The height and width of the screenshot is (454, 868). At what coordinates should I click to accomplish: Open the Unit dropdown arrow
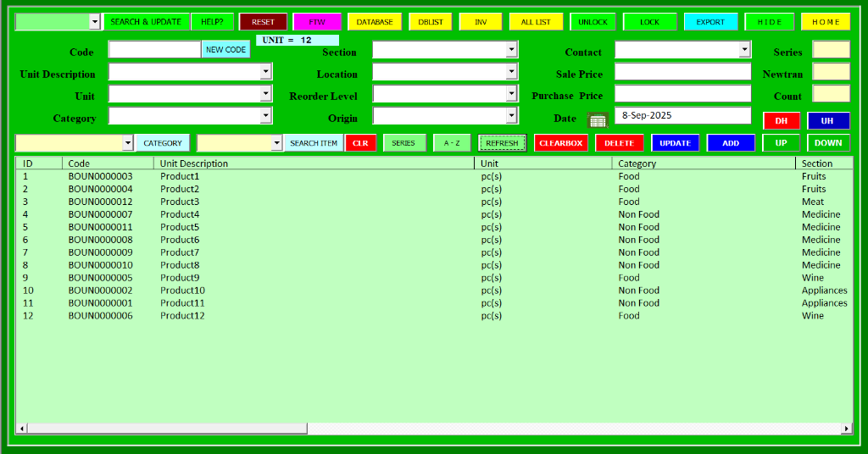[265, 93]
